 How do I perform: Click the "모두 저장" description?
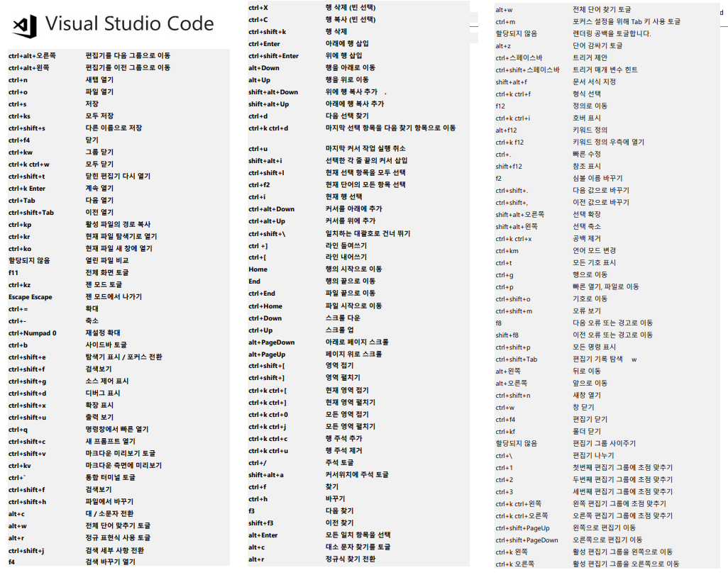tap(99, 116)
